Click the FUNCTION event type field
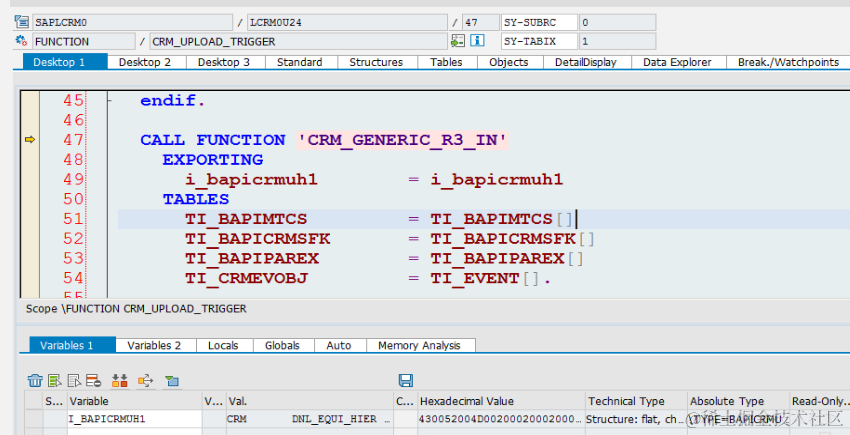Viewport: 850px width, 435px height. tap(83, 41)
